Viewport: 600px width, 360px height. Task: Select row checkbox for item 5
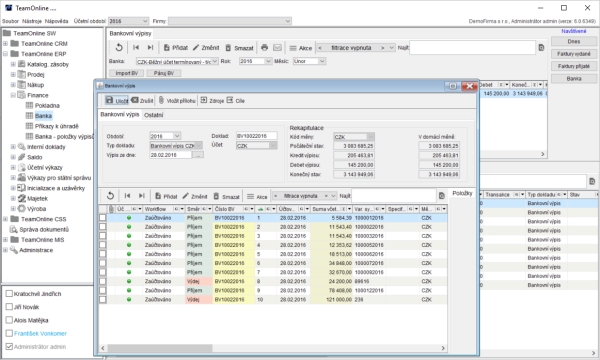pos(103,254)
